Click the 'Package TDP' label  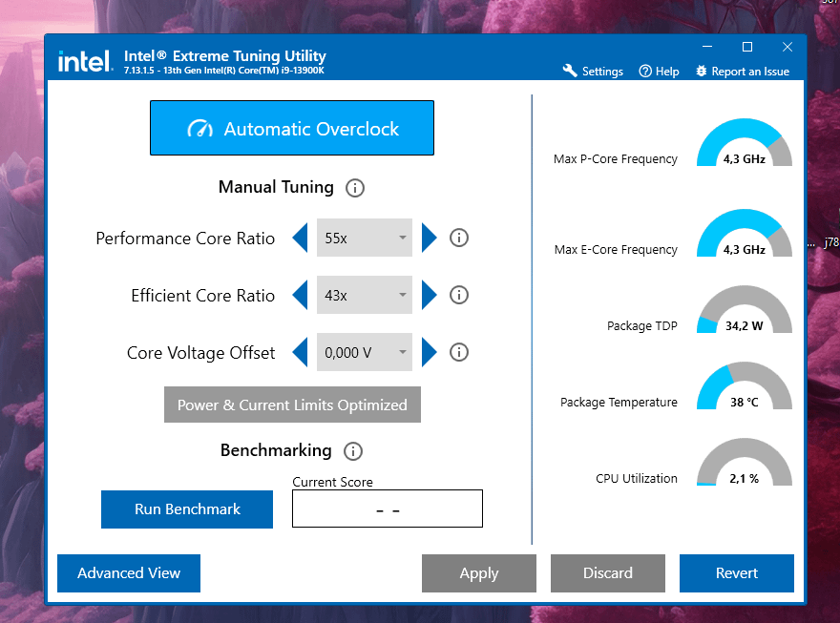tap(641, 326)
